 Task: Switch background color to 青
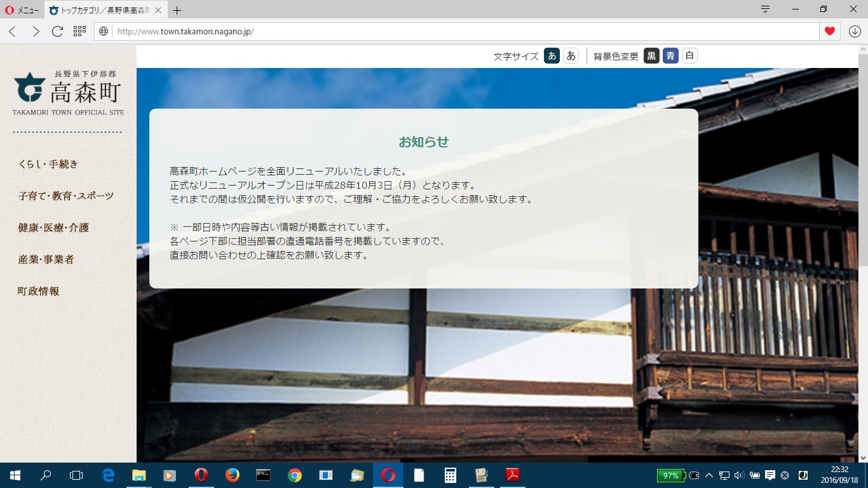pos(670,56)
